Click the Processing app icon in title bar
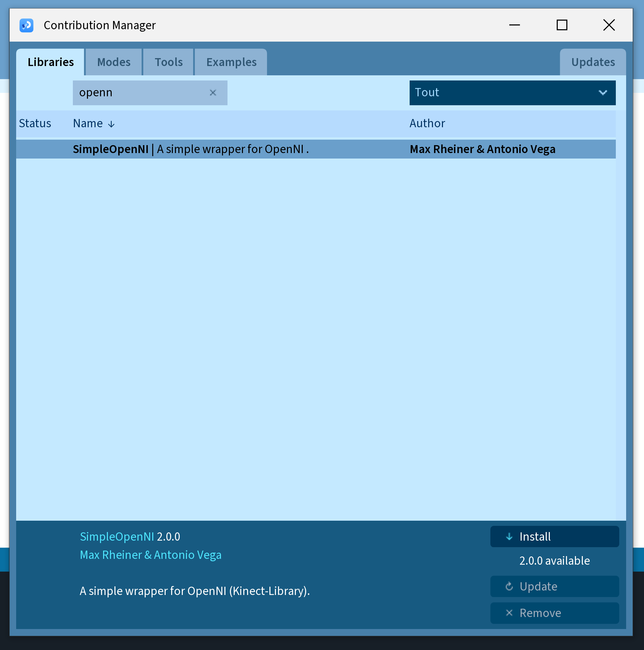This screenshot has width=644, height=650. click(x=26, y=25)
